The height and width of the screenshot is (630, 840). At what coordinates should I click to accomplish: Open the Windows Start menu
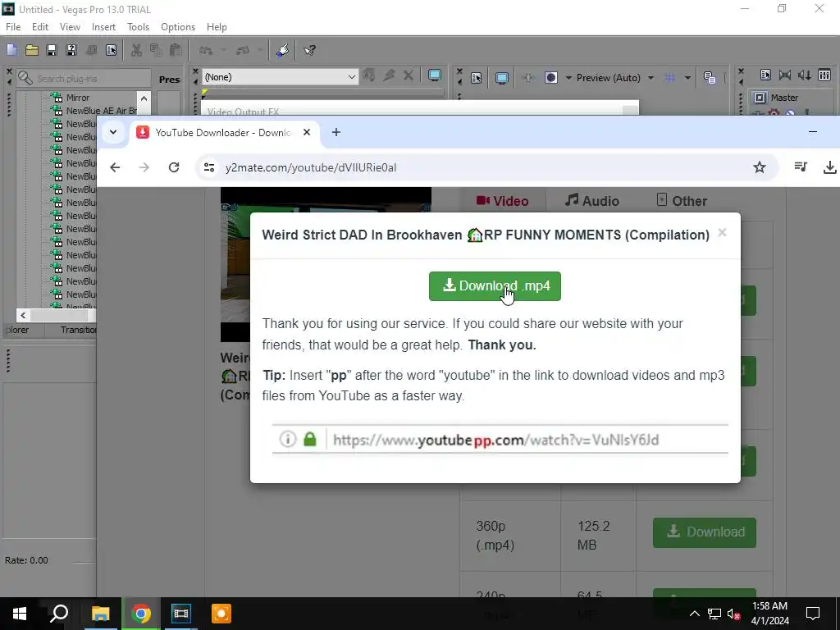point(20,614)
